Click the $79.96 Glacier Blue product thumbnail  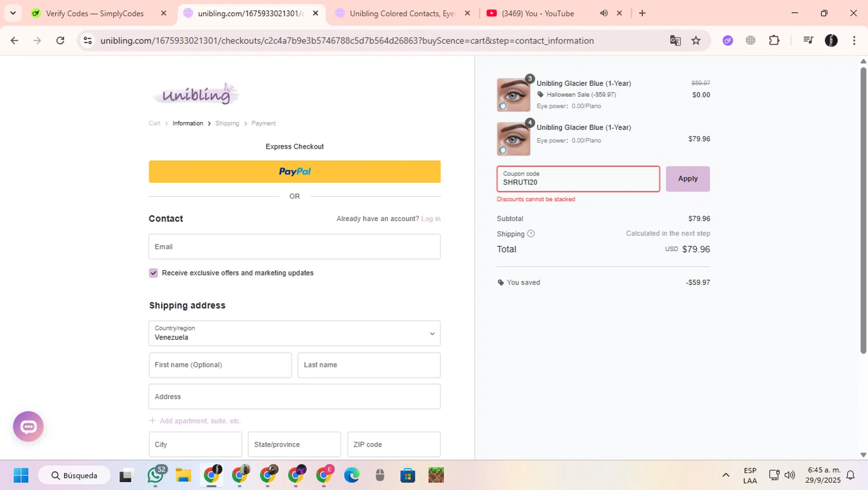513,139
